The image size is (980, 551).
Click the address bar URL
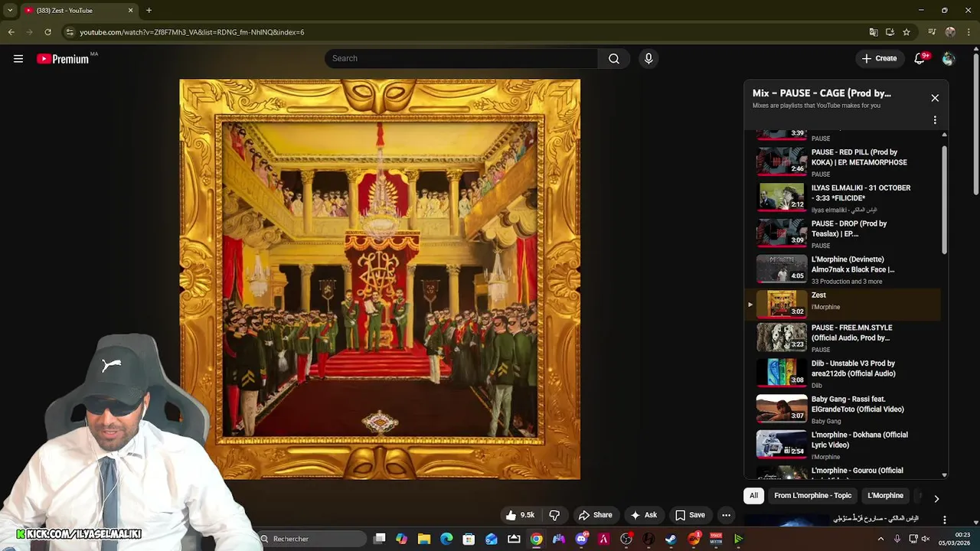192,32
